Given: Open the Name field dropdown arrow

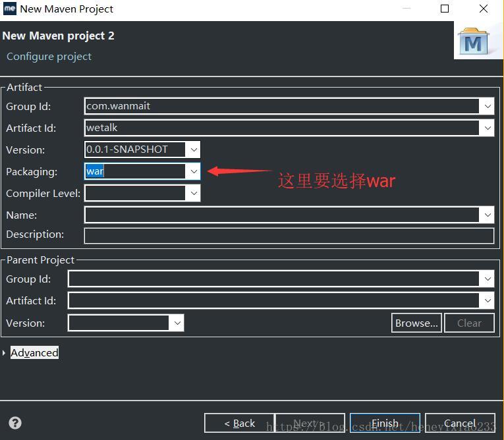Looking at the screenshot, I should tap(488, 215).
